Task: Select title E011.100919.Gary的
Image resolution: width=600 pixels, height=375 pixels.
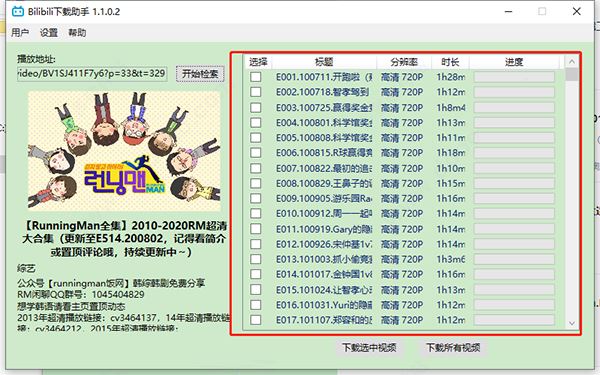Action: tap(324, 229)
